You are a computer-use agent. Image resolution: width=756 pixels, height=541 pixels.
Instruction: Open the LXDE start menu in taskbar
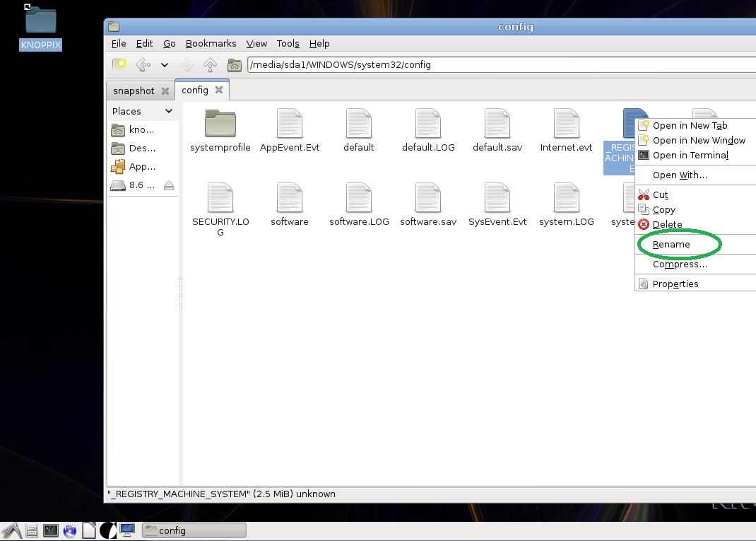click(11, 531)
